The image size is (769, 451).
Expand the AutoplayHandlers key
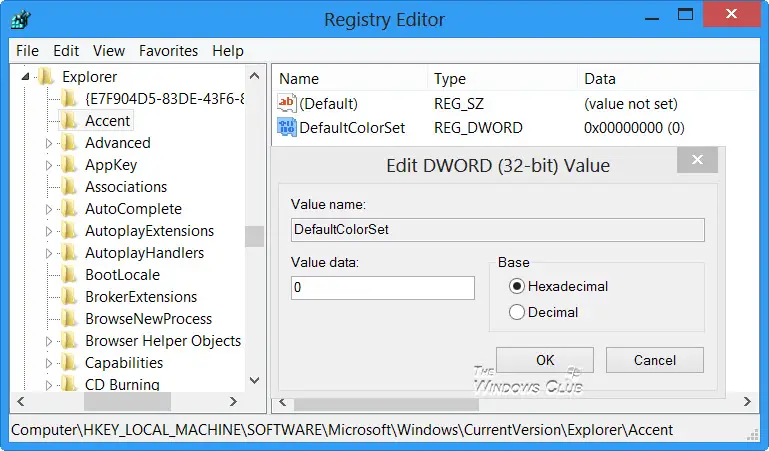(x=49, y=253)
